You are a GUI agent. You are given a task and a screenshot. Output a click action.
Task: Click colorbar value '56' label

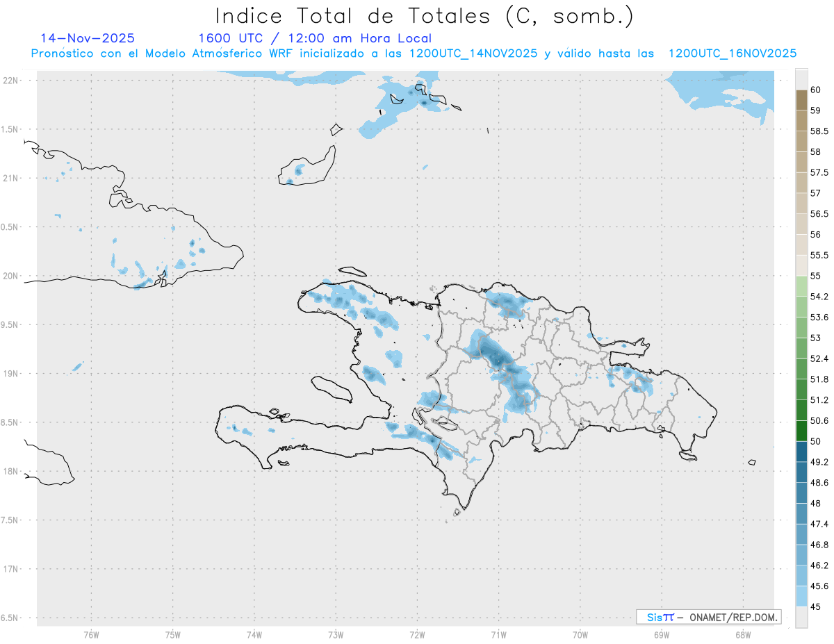click(816, 235)
